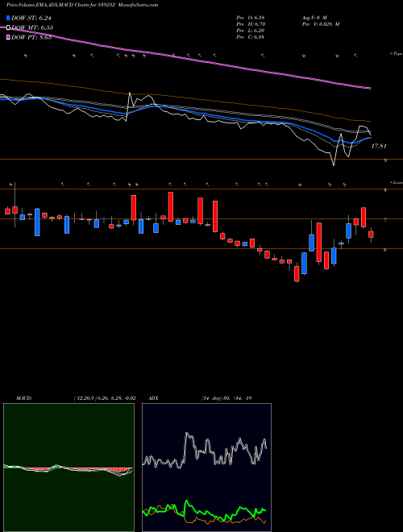Click the '6' price axis label
403x532 pixels.
[x=385, y=250]
